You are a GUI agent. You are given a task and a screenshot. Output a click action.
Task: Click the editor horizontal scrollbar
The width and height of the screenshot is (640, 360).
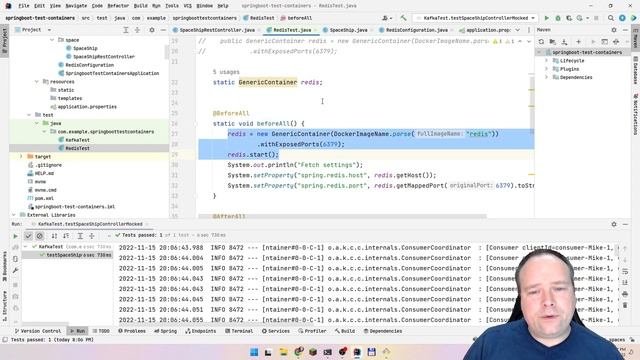tap(343, 216)
